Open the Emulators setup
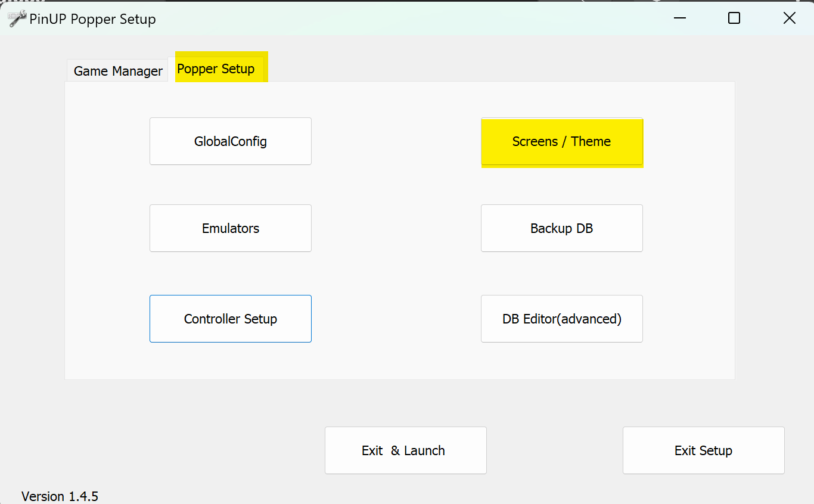This screenshot has height=504, width=814. click(x=231, y=228)
